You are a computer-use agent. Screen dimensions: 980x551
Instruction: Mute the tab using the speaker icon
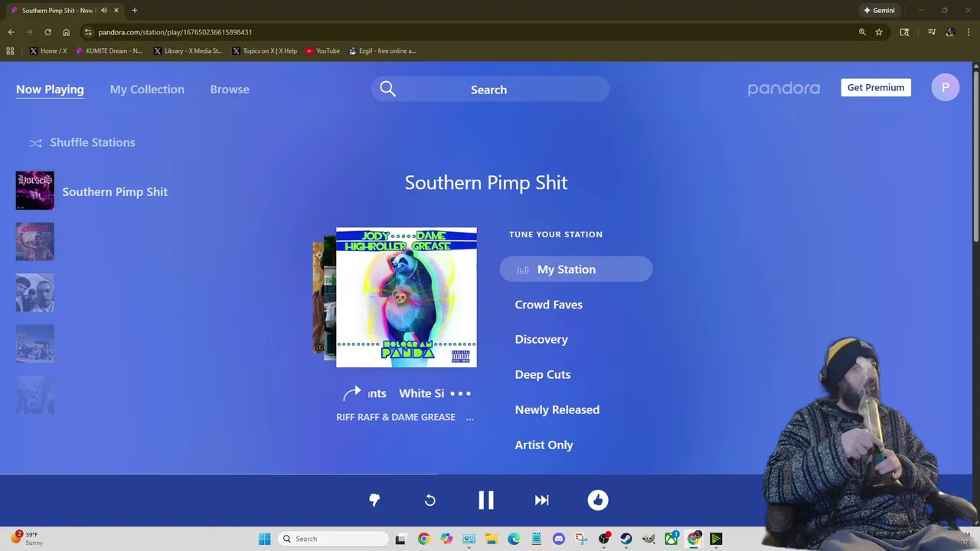(104, 10)
